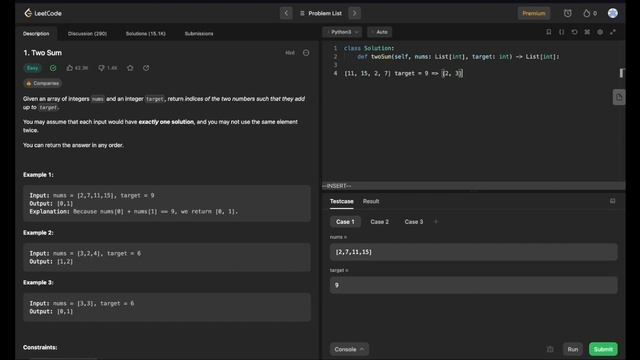Switch to the Description tab

[36, 33]
